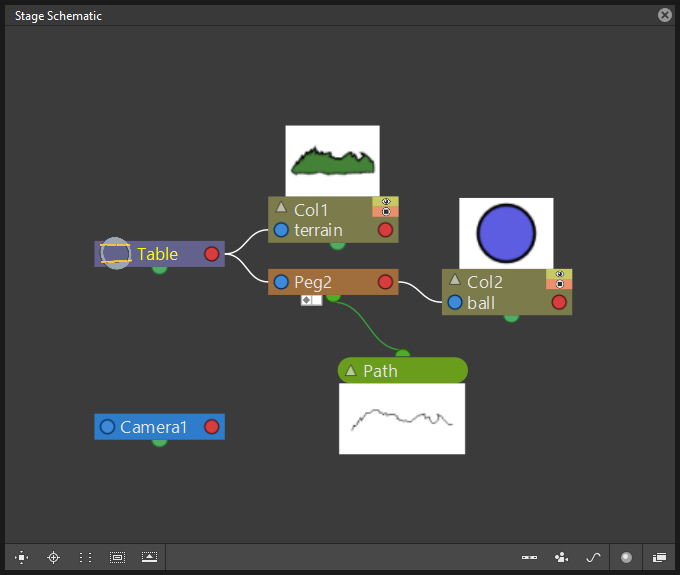This screenshot has width=680, height=575.
Task: Click Maximize/Minimize Nodes toolbar icon
Action: pyautogui.click(x=149, y=557)
